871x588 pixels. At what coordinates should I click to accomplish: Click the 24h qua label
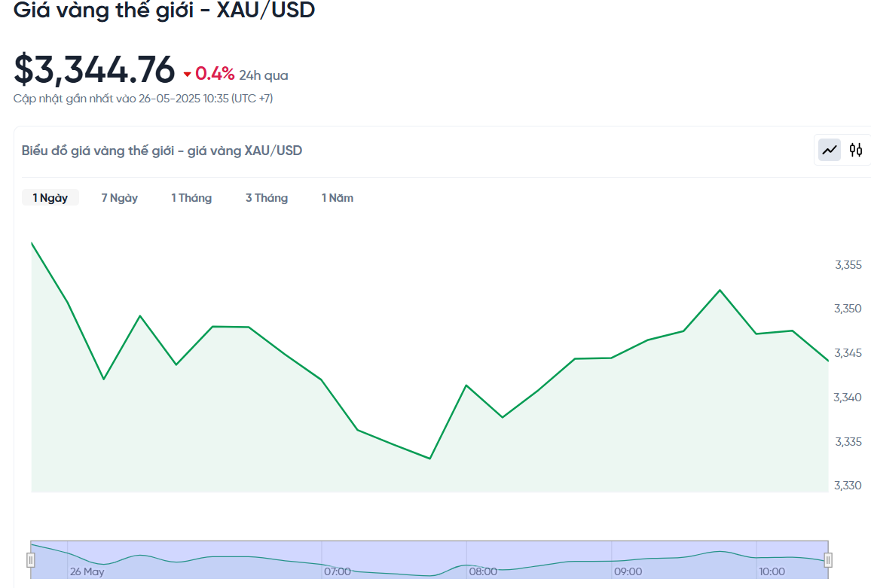(263, 75)
